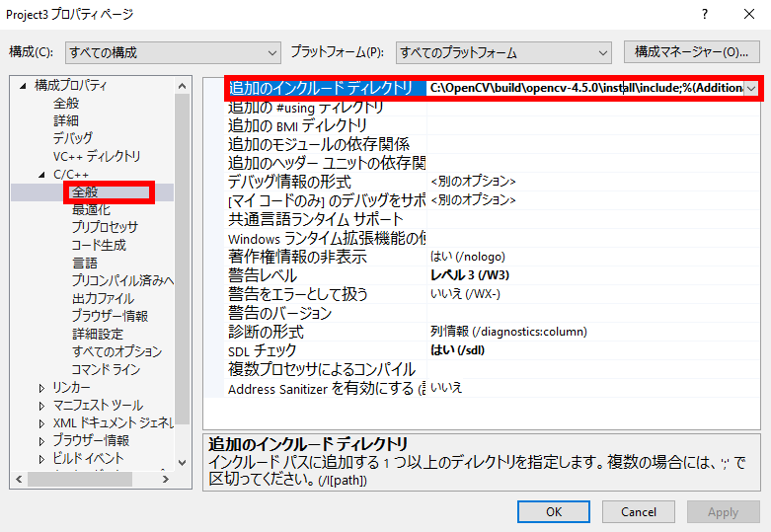
Task: Click the レベル 3 (/W3) warning level value
Action: [470, 275]
